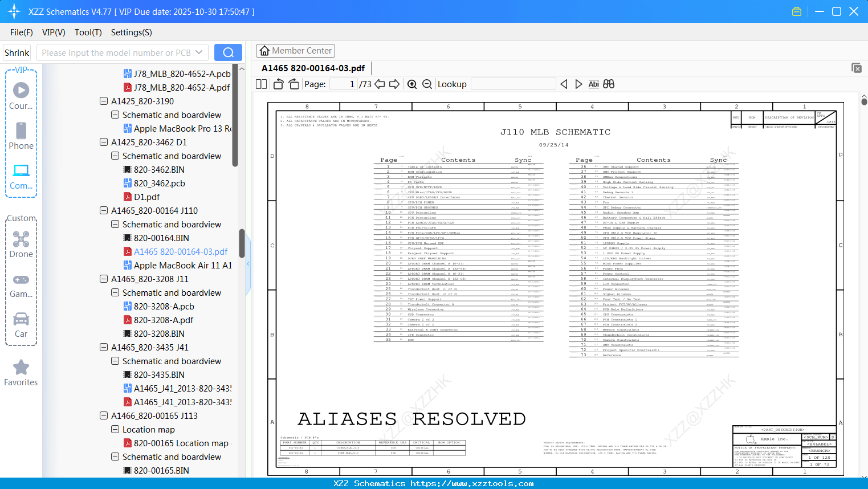Click the Shrink button
Screen dimensions: 868x489
tap(17, 52)
